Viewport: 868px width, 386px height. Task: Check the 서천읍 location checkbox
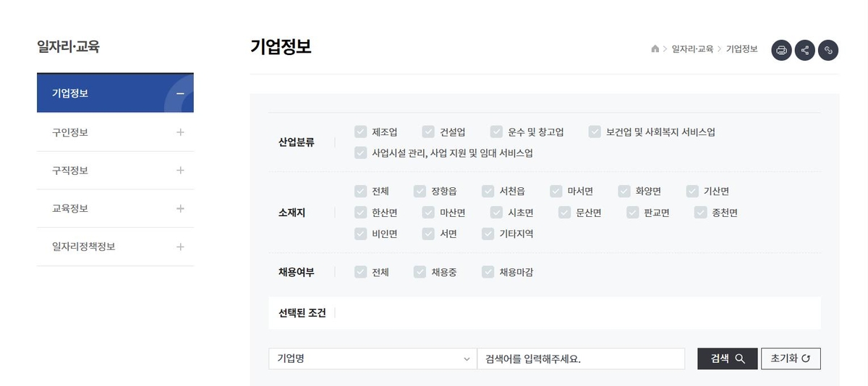click(x=488, y=192)
